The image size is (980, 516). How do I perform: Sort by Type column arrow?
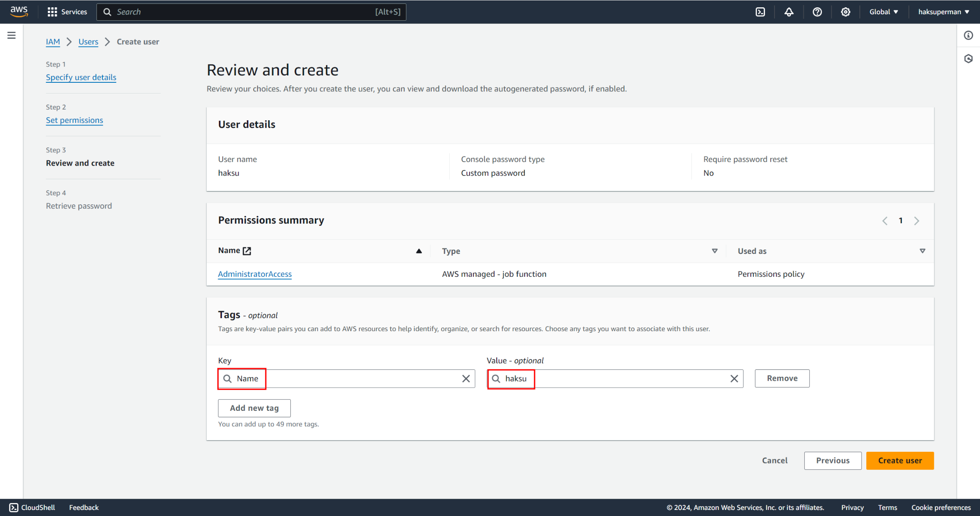point(715,251)
